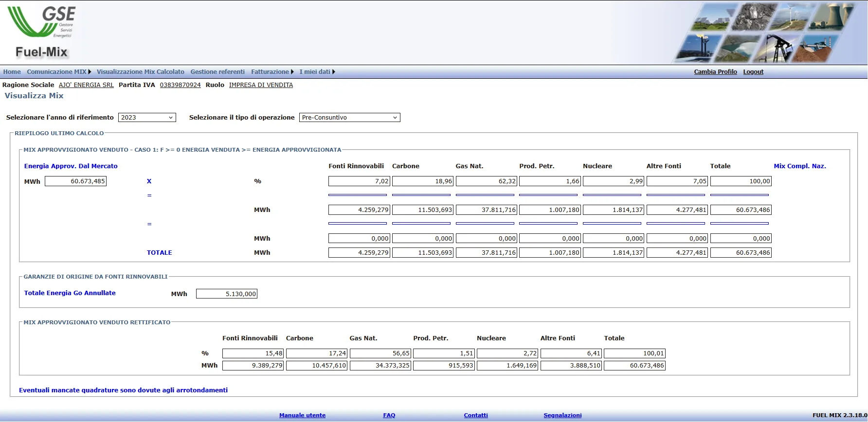Click the AJO' ENERGIA SRL company name
Screen dimensions: 868x422
pyautogui.click(x=86, y=85)
